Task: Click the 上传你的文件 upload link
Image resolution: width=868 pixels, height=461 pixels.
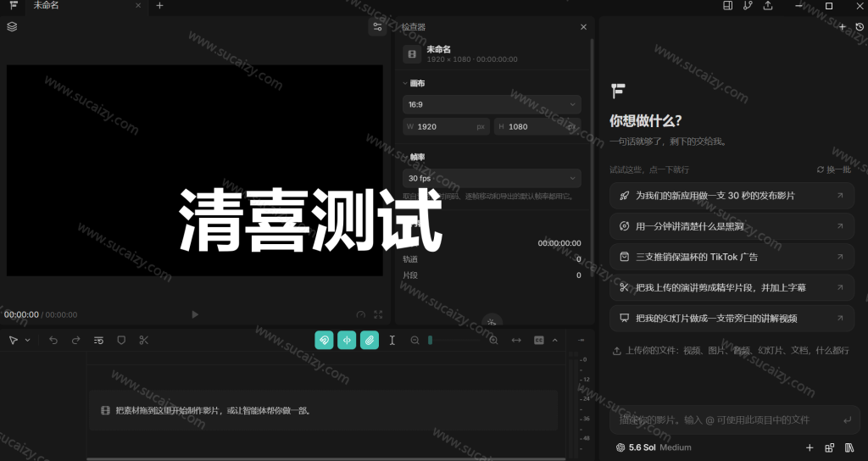Action: pos(731,350)
